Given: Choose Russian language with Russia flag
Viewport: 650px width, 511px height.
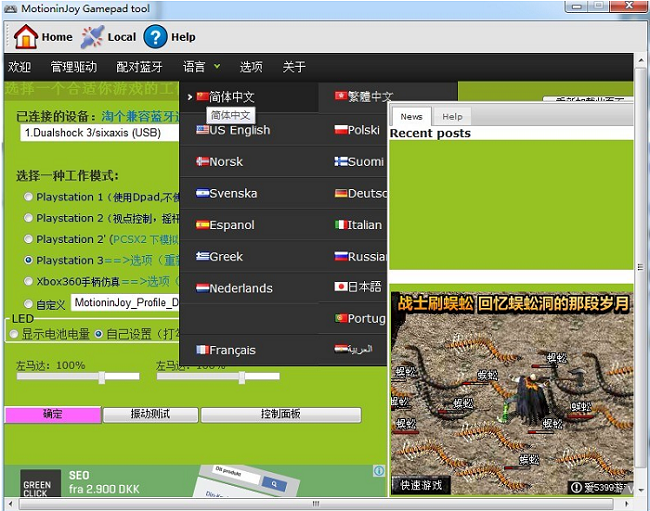Looking at the screenshot, I should 361,257.
